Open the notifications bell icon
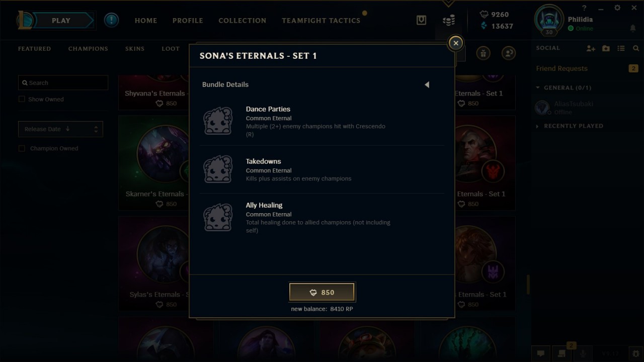The height and width of the screenshot is (362, 644). (633, 28)
